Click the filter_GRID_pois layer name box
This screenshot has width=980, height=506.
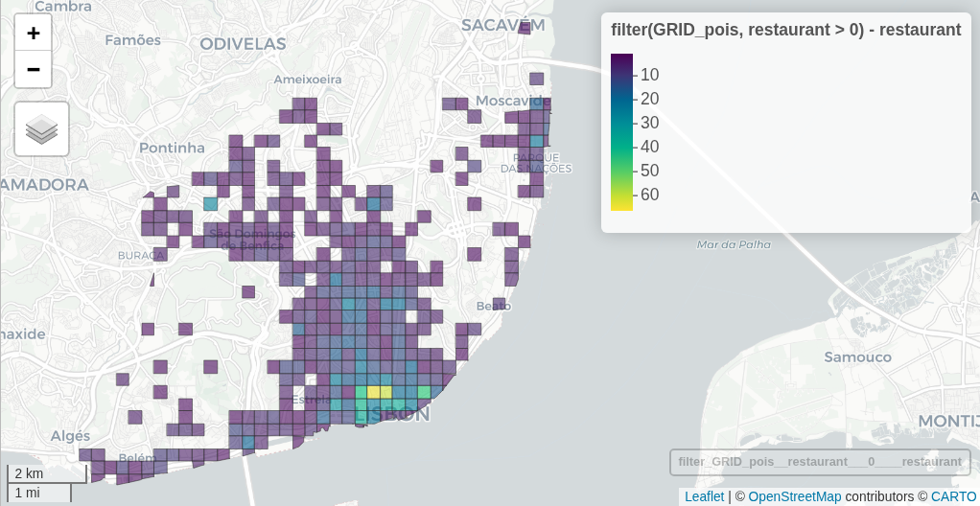[820, 462]
